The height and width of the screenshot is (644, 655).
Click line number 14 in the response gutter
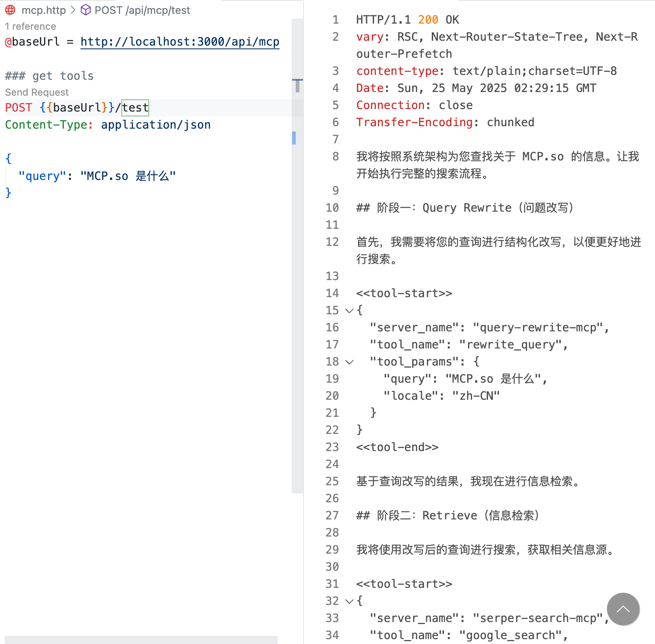[332, 293]
